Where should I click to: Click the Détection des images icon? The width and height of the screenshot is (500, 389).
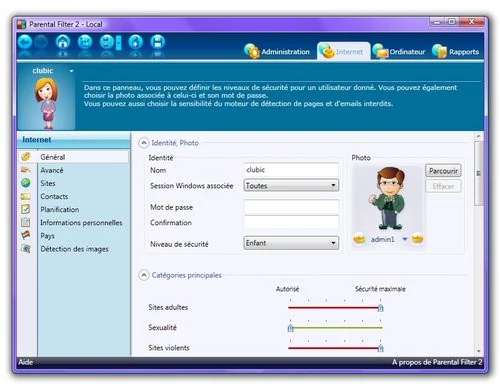[x=26, y=249]
